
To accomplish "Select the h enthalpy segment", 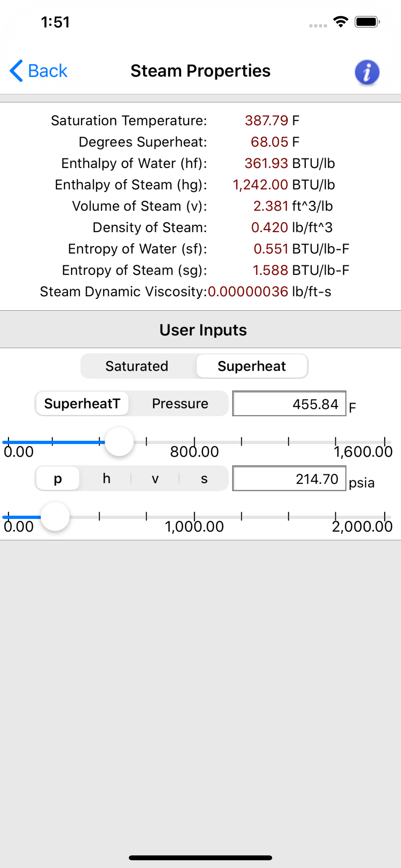I will pyautogui.click(x=107, y=478).
